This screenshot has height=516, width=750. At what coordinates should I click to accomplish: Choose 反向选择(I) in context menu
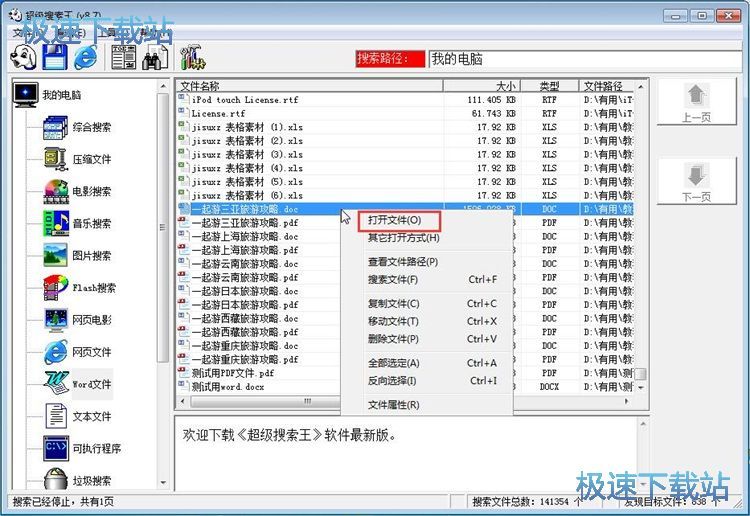tap(426, 381)
